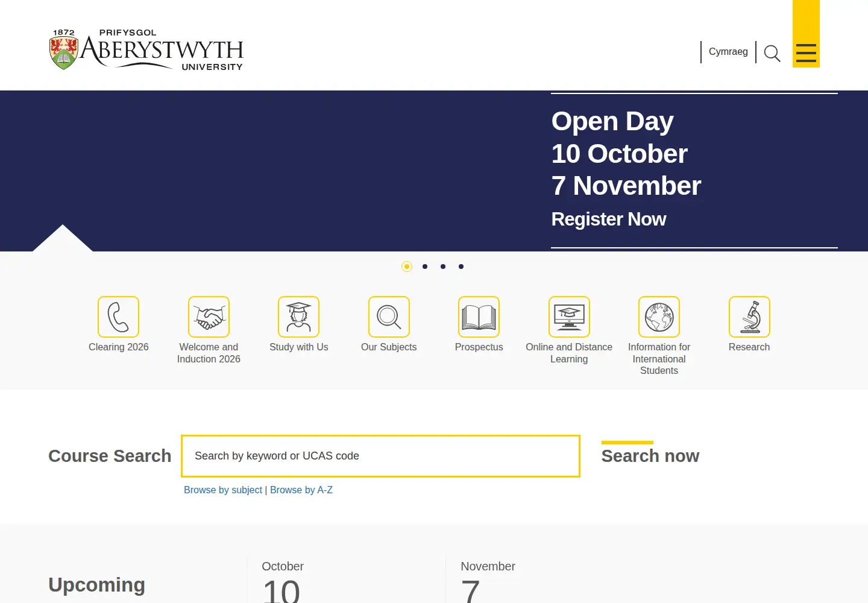Viewport: 868px width, 603px height.
Task: Open the International Students globe icon
Action: [659, 317]
